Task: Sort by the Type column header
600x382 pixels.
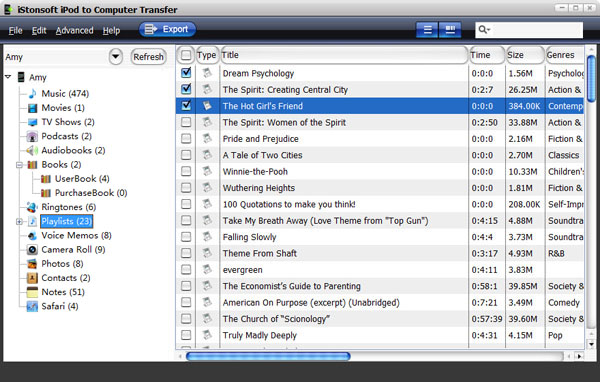Action: click(207, 55)
